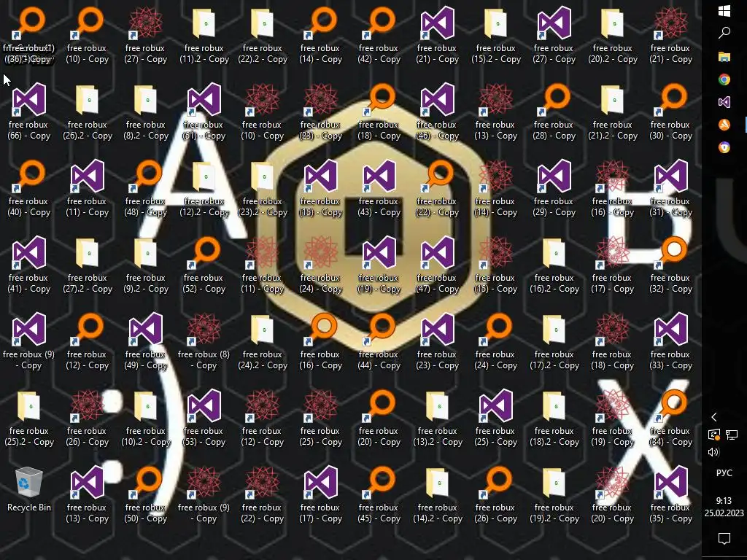Image resolution: width=747 pixels, height=560 pixels.
Task: Open taskbar search magnifier
Action: [724, 33]
